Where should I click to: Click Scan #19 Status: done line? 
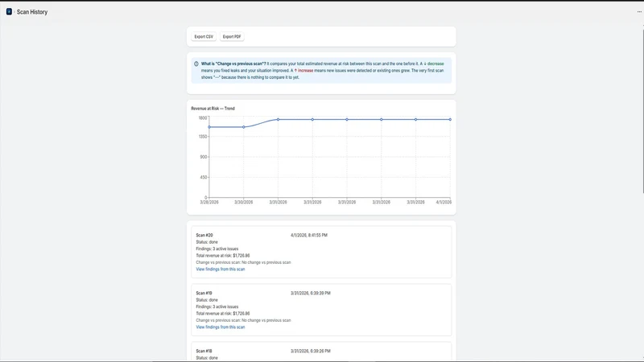pyautogui.click(x=207, y=300)
